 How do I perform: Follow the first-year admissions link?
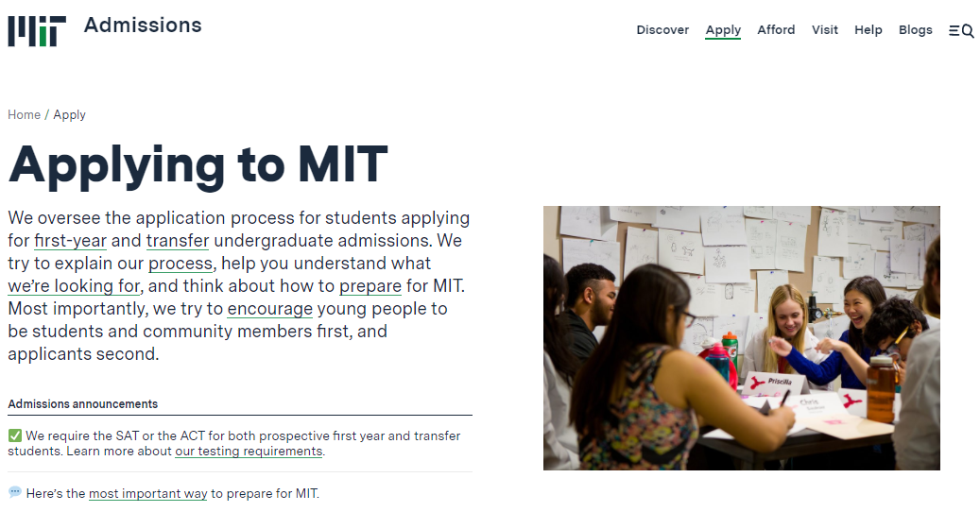click(70, 241)
